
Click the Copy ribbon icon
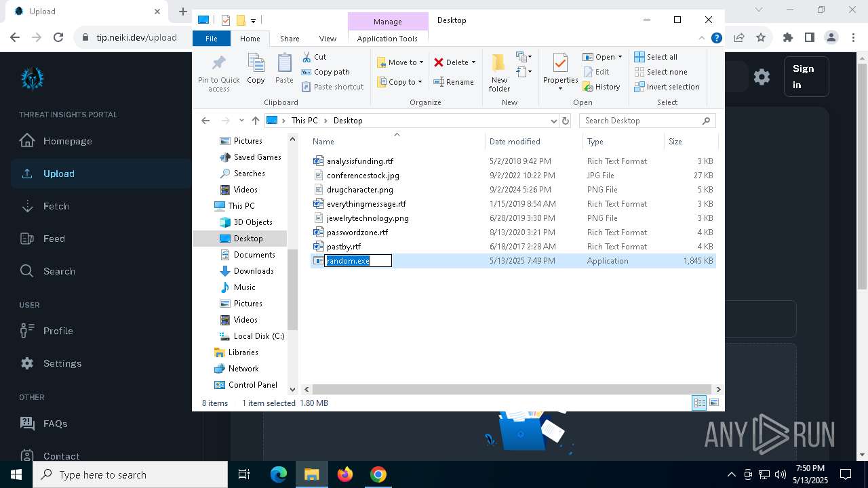click(256, 69)
